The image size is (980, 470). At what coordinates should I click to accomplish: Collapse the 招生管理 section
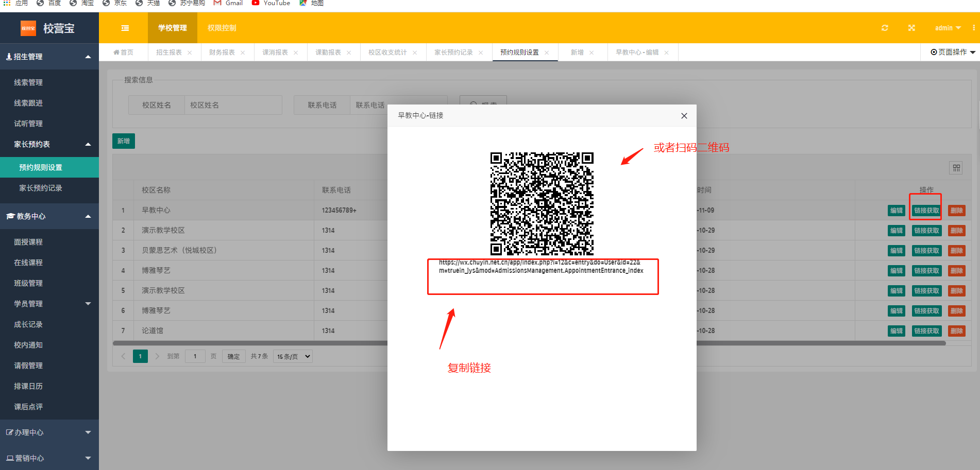pyautogui.click(x=49, y=57)
